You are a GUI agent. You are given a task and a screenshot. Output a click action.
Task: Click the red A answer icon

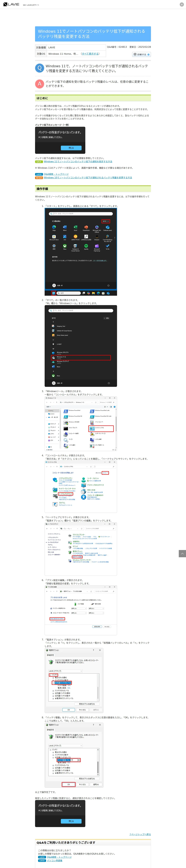tap(40, 84)
